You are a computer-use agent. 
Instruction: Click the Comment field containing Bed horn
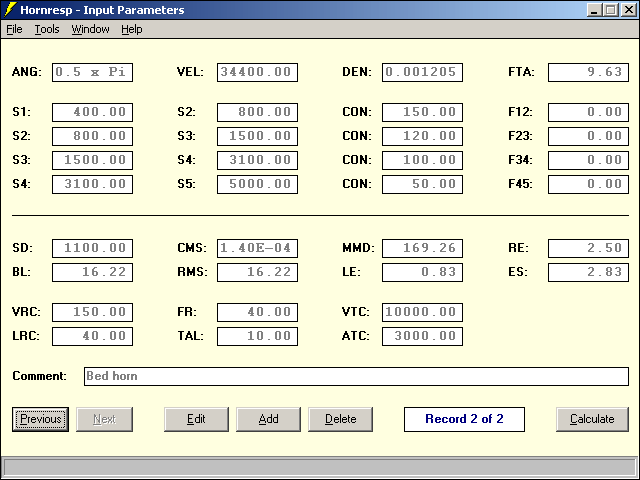[356, 376]
